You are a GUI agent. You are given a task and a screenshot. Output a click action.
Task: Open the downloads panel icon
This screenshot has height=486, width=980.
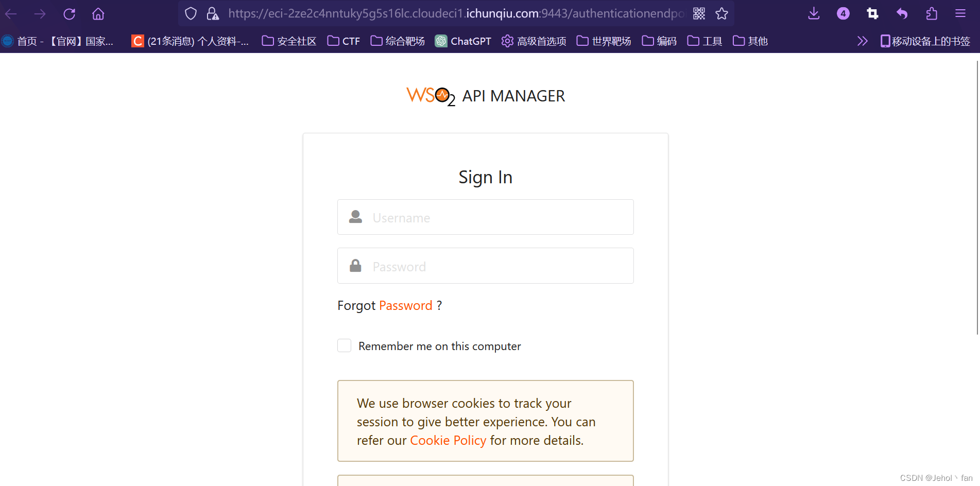814,14
